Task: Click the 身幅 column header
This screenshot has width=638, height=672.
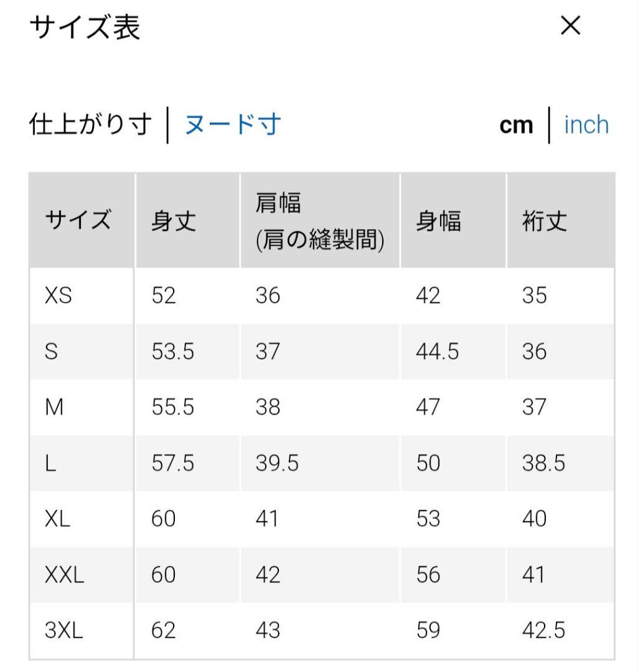Action: point(438,222)
